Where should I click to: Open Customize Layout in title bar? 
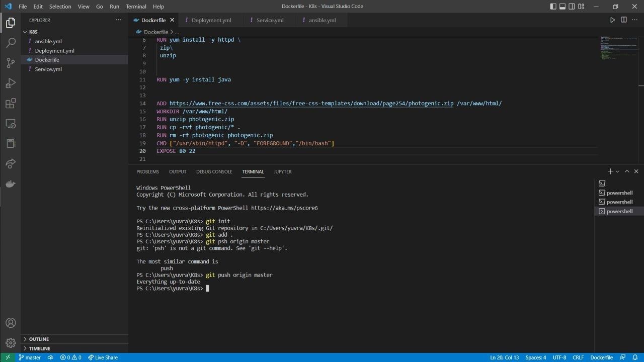click(581, 7)
